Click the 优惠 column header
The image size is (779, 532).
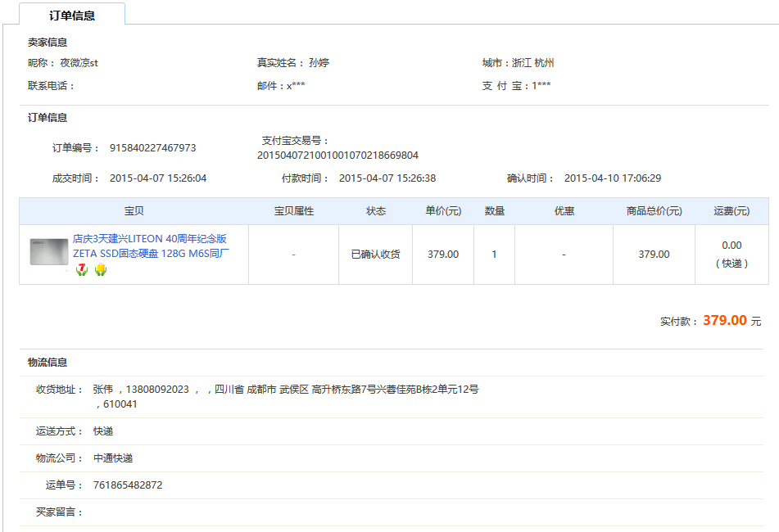(x=564, y=211)
